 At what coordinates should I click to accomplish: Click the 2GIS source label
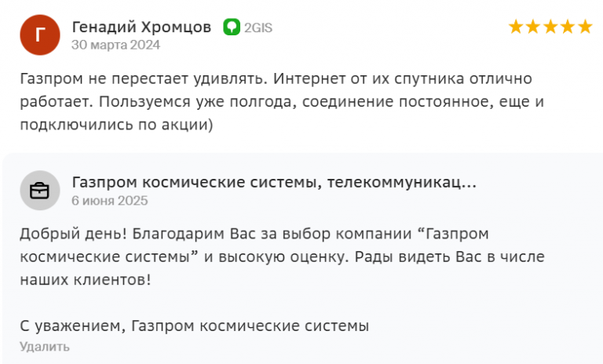[258, 27]
